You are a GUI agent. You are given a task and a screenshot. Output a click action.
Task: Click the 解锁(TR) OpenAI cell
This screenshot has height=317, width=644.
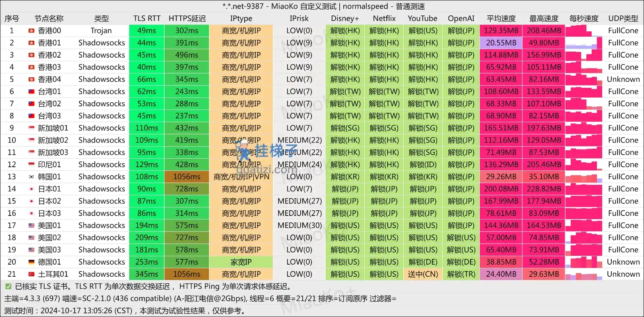461,274
